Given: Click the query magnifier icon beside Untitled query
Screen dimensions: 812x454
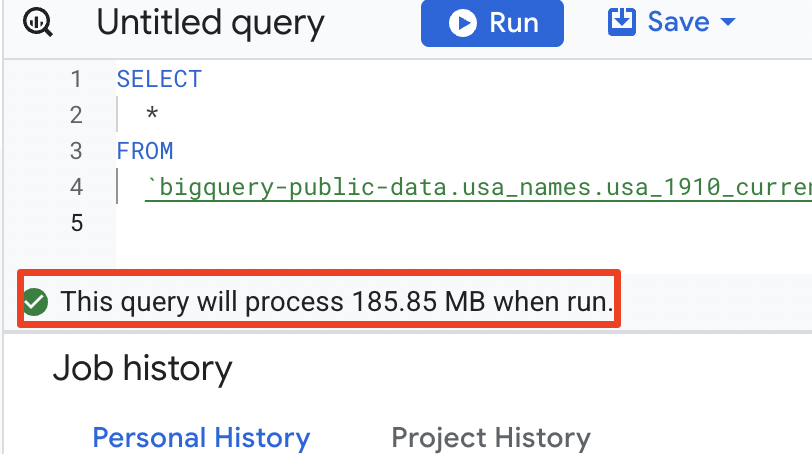Looking at the screenshot, I should [x=38, y=23].
